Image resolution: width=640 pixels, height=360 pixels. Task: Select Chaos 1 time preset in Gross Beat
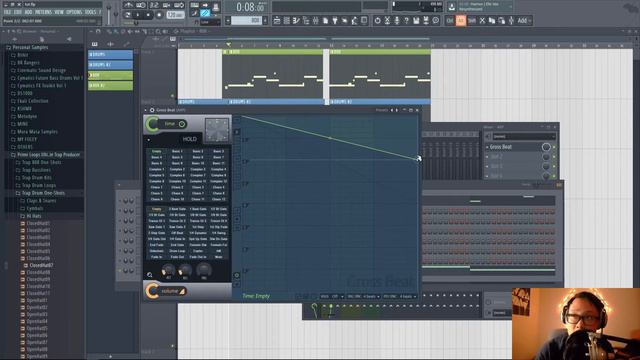156,187
